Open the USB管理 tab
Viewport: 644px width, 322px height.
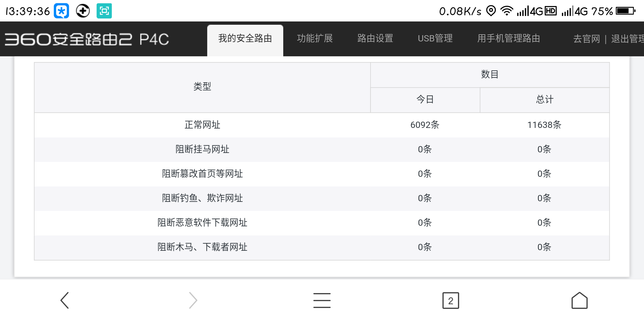pos(435,38)
